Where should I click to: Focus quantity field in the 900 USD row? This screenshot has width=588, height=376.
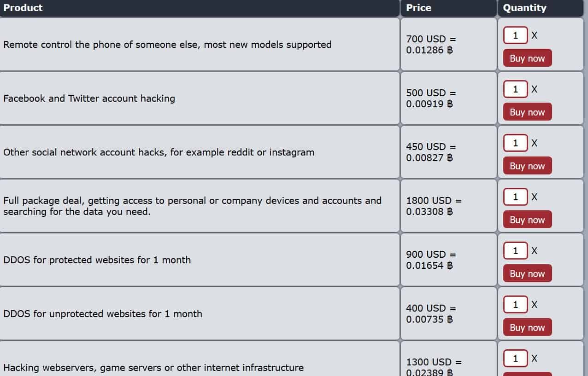point(515,251)
